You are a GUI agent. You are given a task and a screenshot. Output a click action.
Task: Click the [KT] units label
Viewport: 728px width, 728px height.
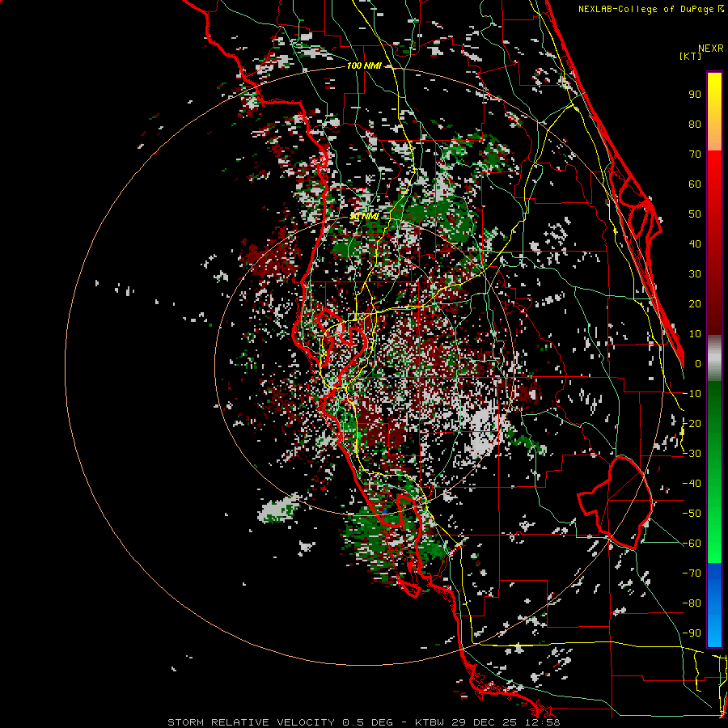[690, 56]
